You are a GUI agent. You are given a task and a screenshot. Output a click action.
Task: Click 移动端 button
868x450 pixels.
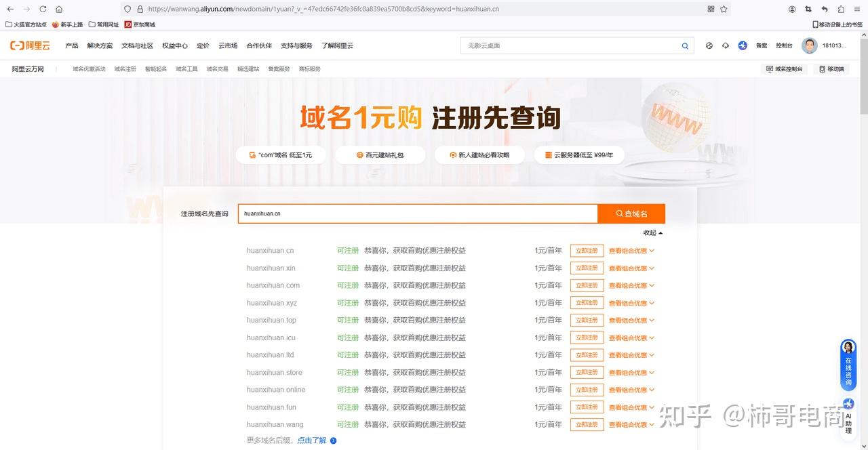pyautogui.click(x=831, y=69)
